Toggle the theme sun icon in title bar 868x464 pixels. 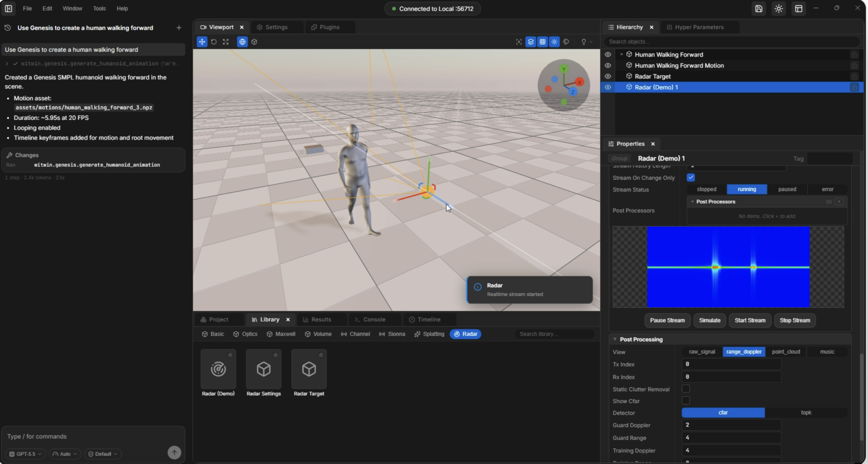tap(778, 8)
